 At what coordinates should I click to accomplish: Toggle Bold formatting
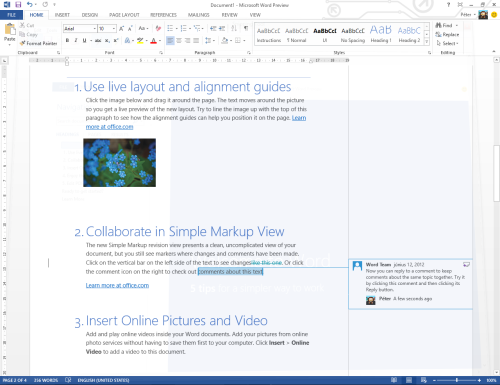click(67, 40)
